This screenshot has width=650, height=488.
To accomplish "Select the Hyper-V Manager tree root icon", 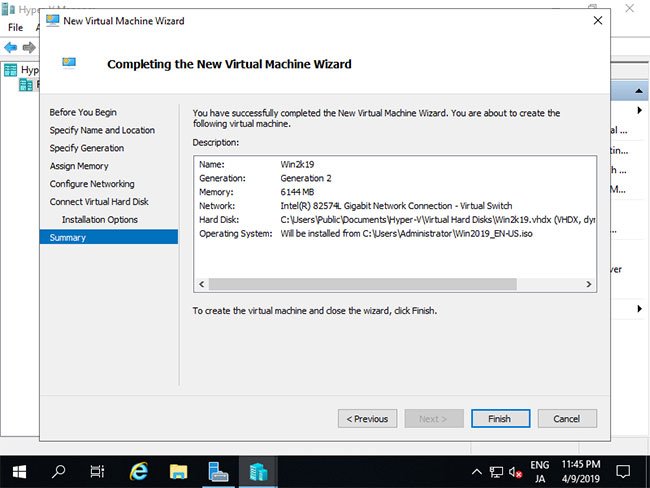I will click(10, 70).
